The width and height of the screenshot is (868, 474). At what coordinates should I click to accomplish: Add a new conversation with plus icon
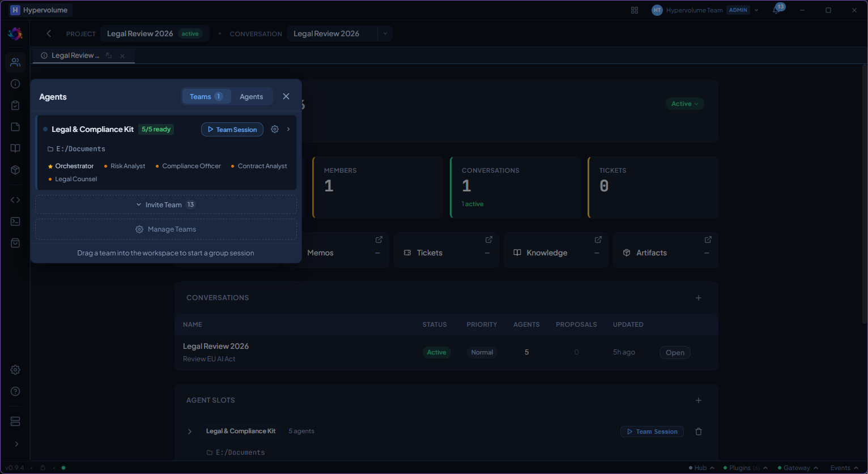pyautogui.click(x=699, y=298)
